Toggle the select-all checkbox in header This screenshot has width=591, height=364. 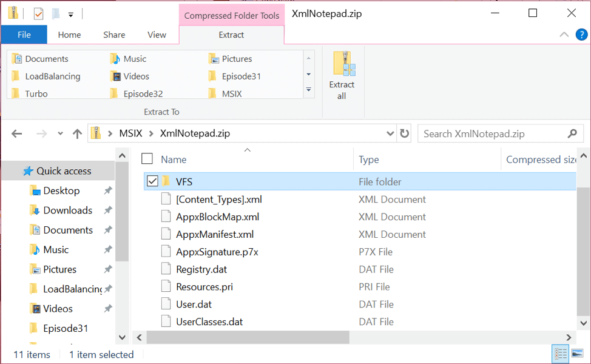(147, 158)
